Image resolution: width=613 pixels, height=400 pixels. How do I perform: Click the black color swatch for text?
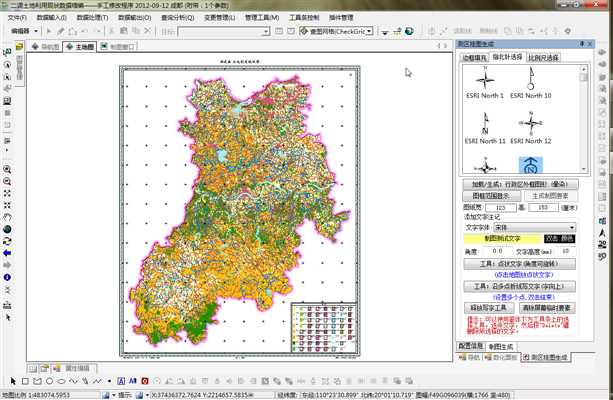coord(559,239)
